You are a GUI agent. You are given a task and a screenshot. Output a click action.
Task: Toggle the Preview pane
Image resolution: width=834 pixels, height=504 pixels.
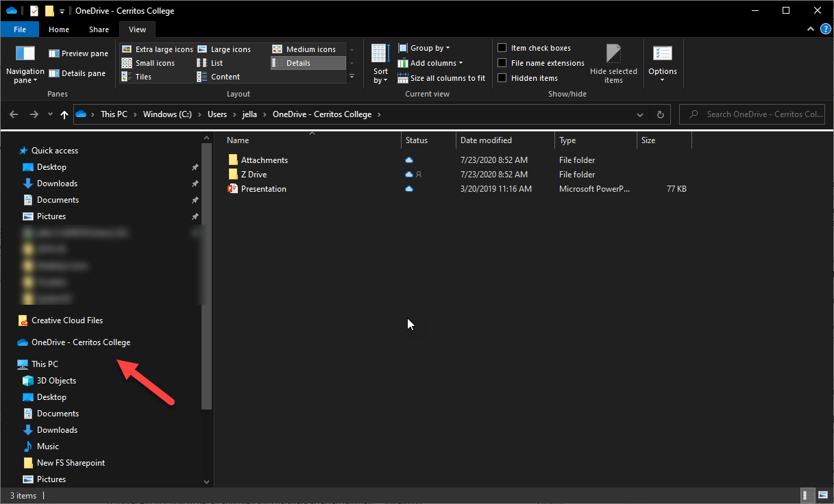78,53
